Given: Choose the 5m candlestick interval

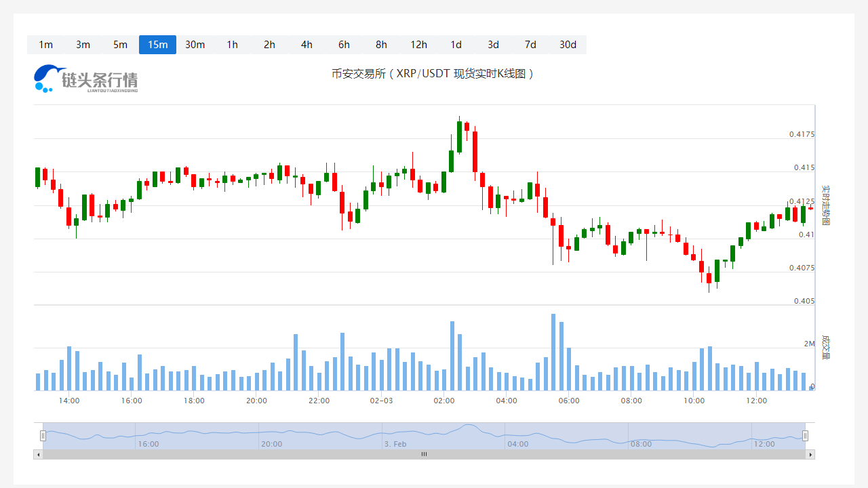Looking at the screenshot, I should pyautogui.click(x=120, y=45).
